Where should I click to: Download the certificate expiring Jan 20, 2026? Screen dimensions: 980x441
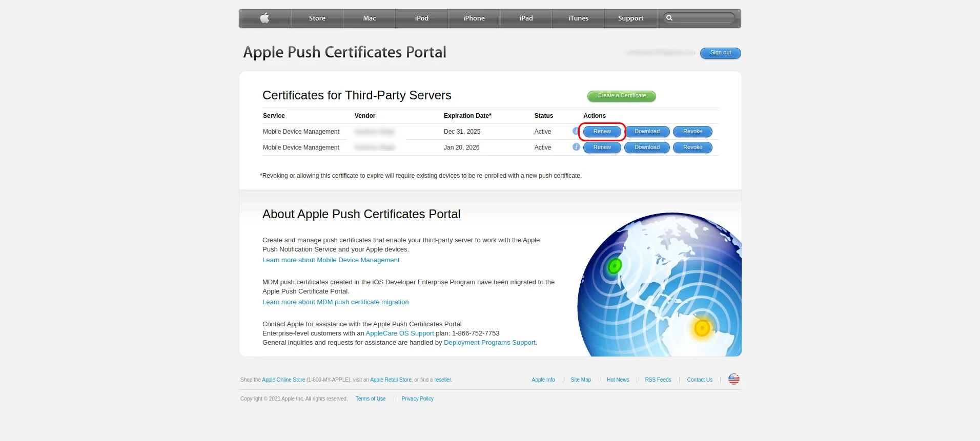click(x=647, y=148)
